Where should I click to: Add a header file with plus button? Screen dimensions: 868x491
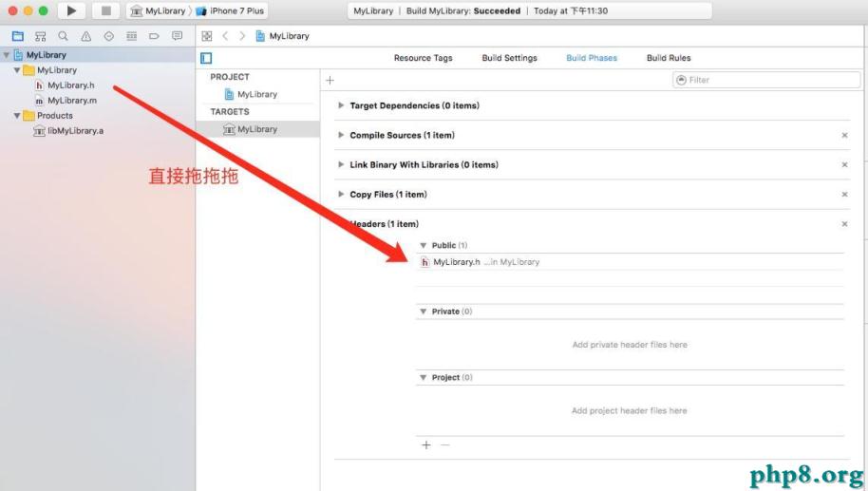426,445
